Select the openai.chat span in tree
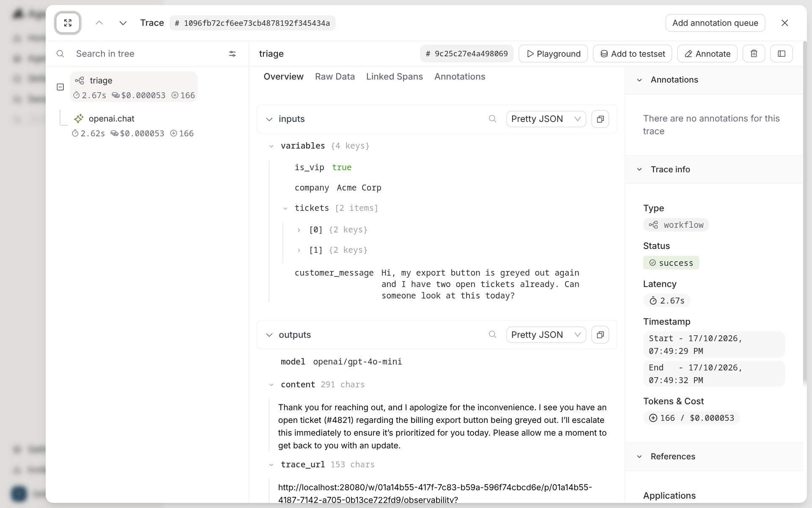The image size is (812, 508). [133, 125]
